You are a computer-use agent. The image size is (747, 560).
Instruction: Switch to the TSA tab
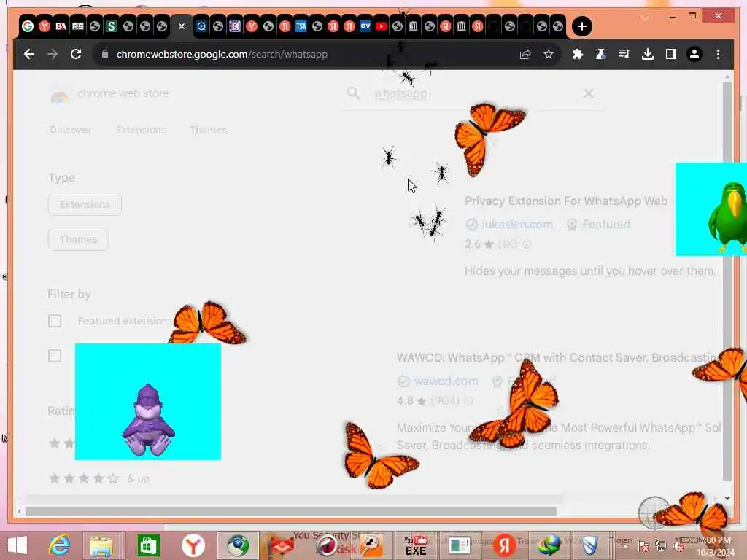point(301,26)
